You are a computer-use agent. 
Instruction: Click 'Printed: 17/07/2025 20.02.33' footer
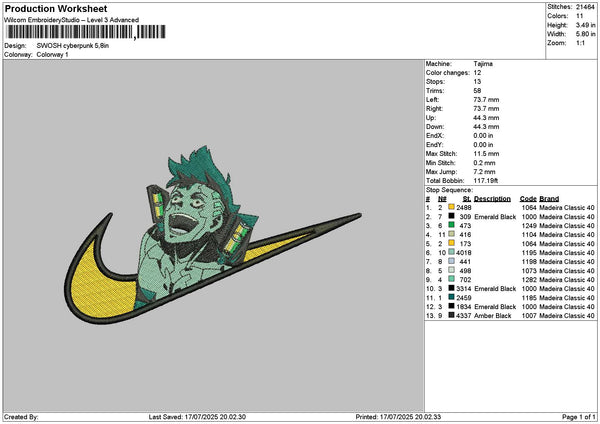click(x=398, y=417)
